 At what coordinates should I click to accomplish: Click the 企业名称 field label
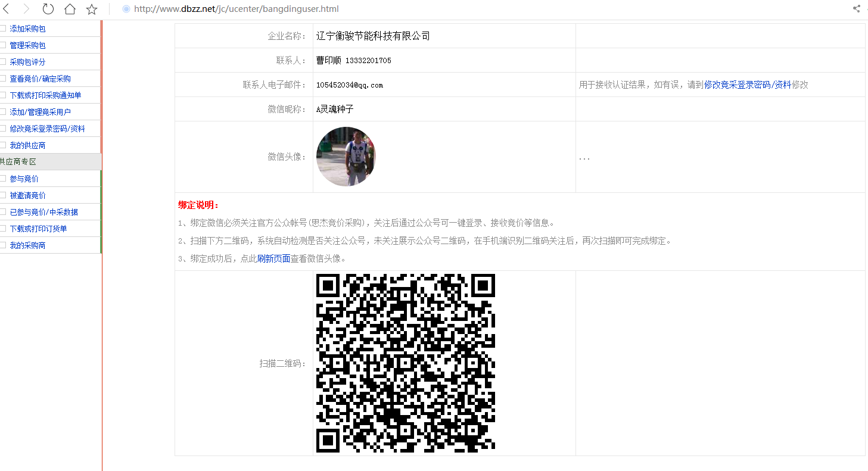click(x=287, y=36)
